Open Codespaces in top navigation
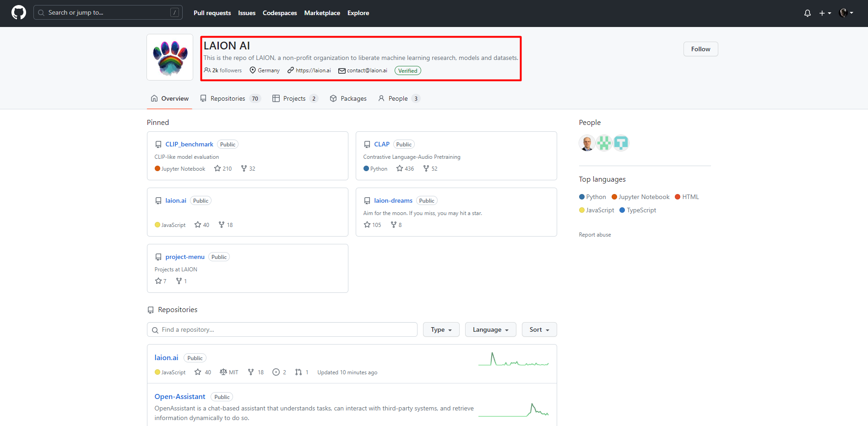This screenshot has width=868, height=426. tap(280, 13)
